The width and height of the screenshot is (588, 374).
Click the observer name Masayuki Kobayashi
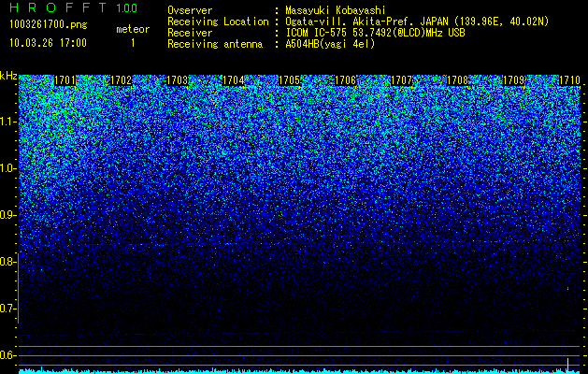coord(336,10)
